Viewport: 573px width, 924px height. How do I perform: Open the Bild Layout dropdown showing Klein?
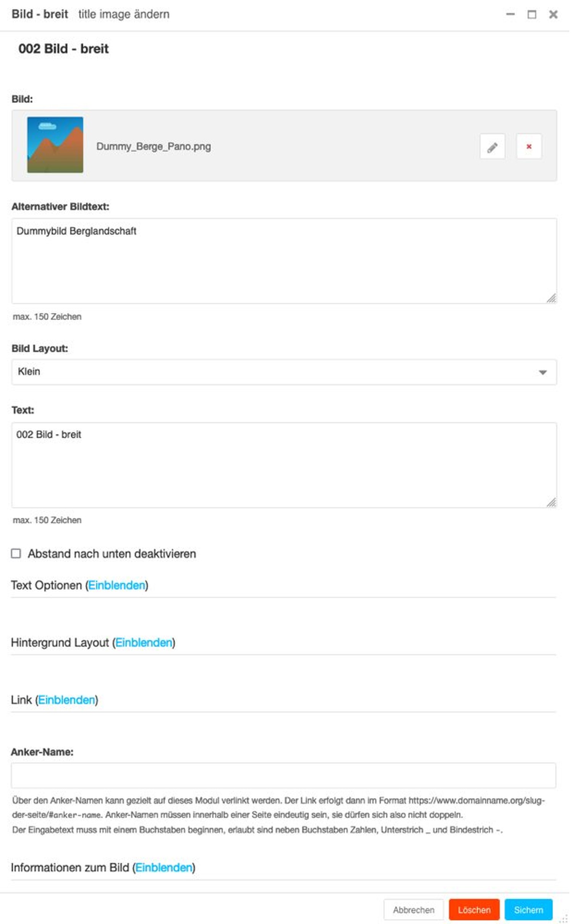click(x=284, y=372)
